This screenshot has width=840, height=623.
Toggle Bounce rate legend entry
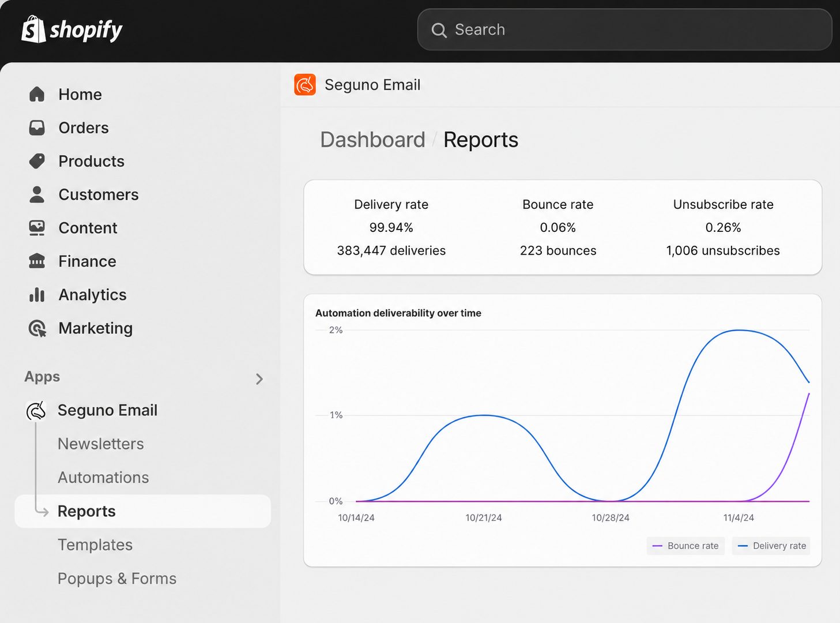click(685, 546)
